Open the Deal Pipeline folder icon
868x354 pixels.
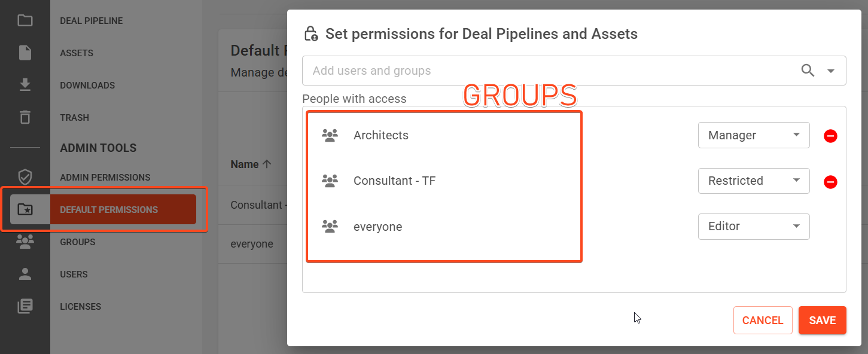tap(25, 21)
